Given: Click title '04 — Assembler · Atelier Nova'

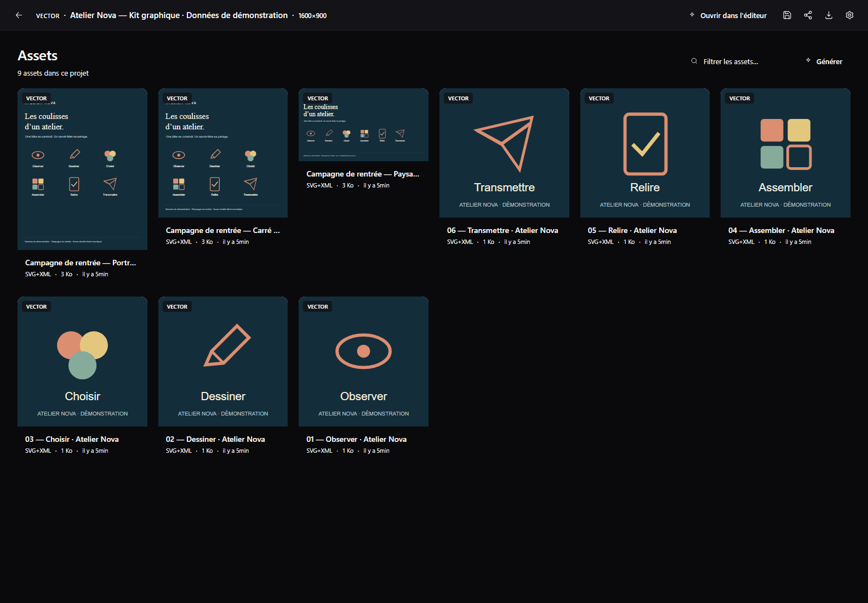Looking at the screenshot, I should click(781, 231).
